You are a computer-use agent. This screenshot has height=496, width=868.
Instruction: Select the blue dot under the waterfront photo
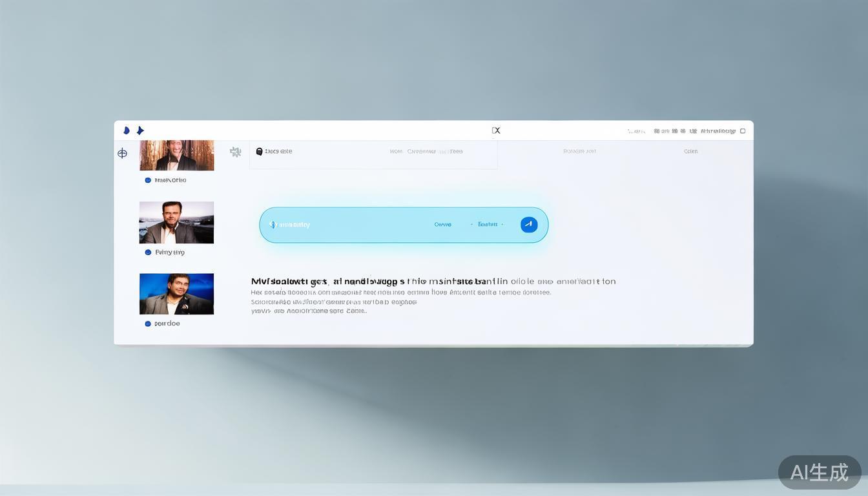pos(148,253)
